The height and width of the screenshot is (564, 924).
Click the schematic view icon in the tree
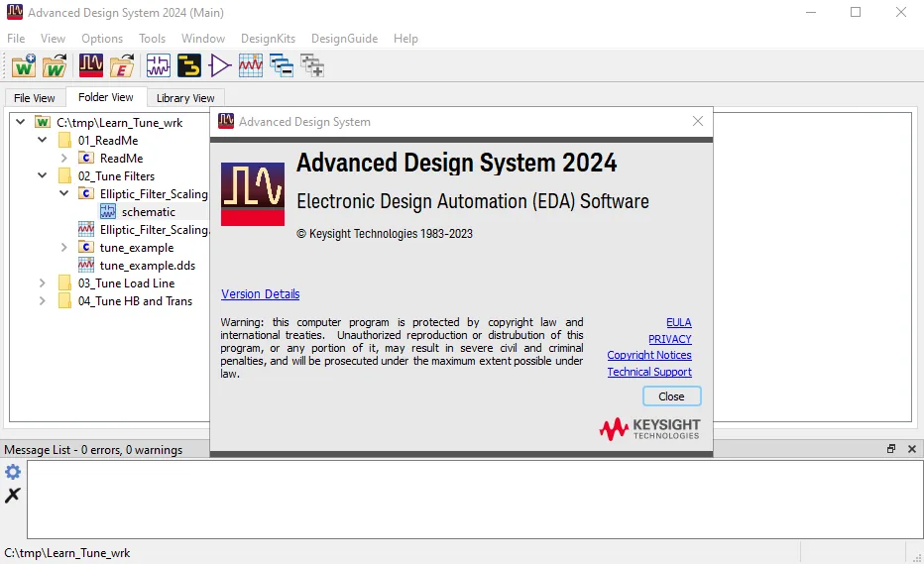point(108,211)
